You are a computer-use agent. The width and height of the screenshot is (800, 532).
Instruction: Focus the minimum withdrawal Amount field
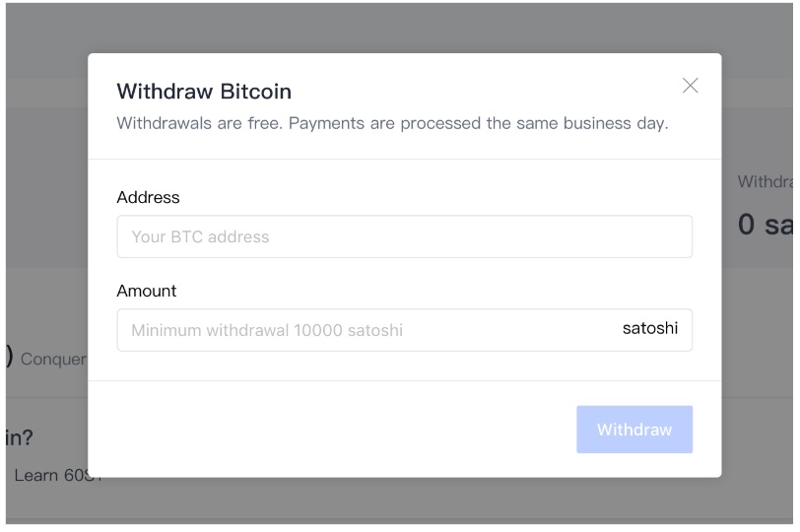[x=365, y=330]
